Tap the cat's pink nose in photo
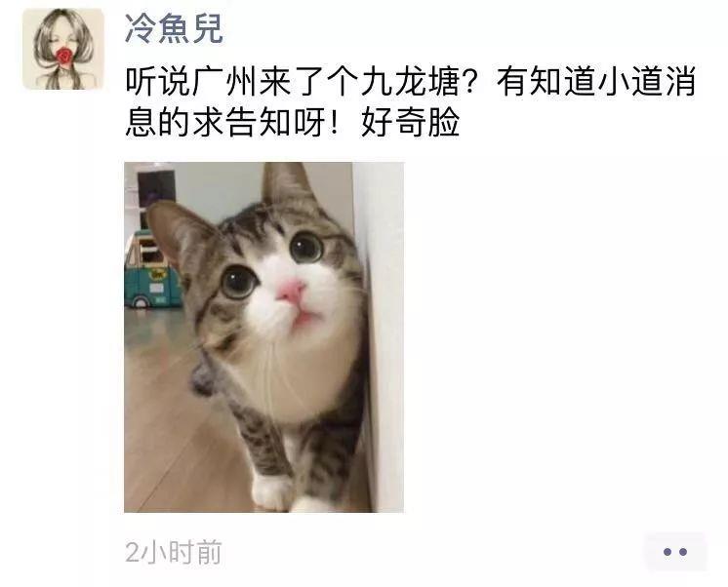Image resolution: width=728 pixels, height=587 pixels. 291,291
